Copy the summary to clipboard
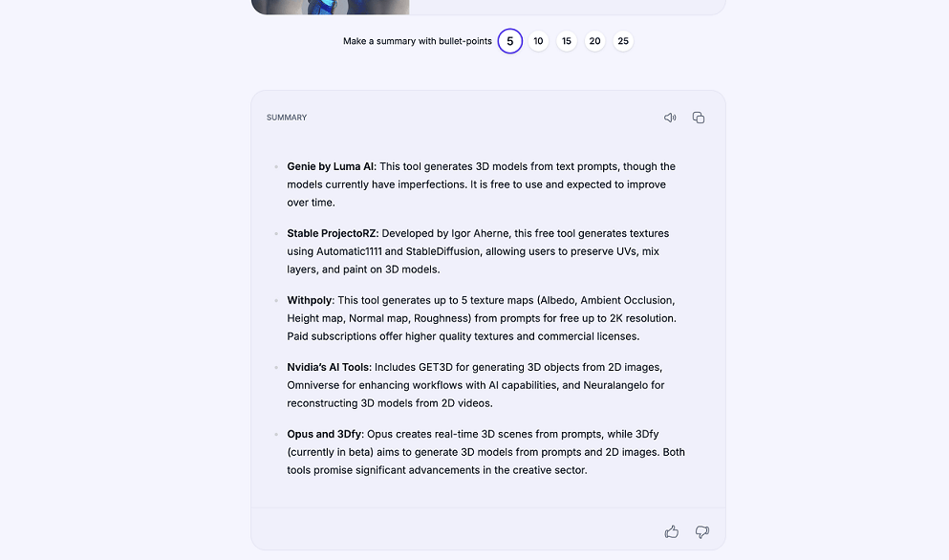Viewport: 949px width, 560px height. [699, 118]
